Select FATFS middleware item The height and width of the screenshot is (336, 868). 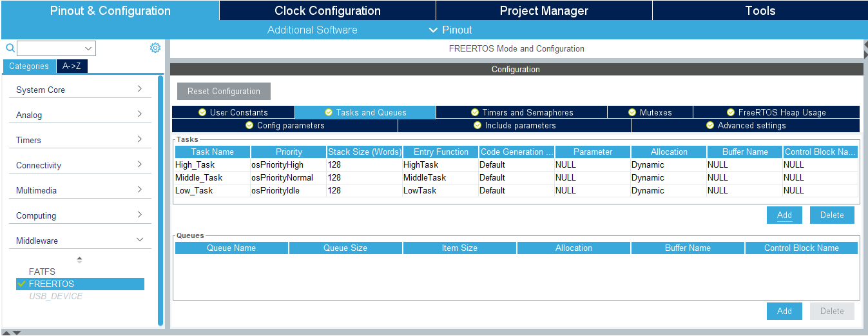pyautogui.click(x=42, y=272)
